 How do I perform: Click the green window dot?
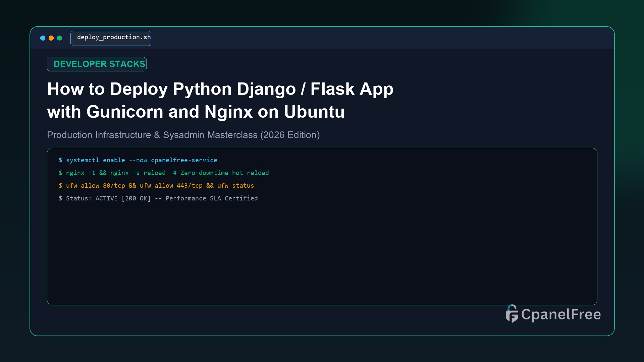(x=59, y=38)
